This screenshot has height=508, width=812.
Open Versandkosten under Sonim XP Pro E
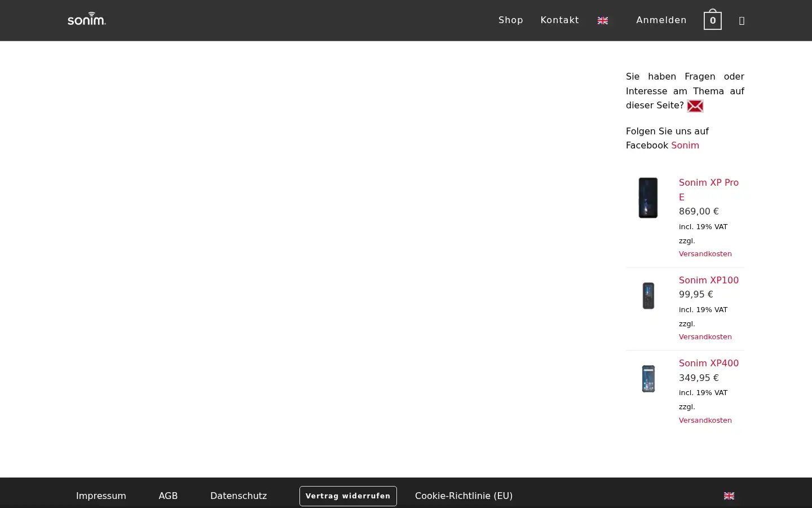[x=705, y=254]
